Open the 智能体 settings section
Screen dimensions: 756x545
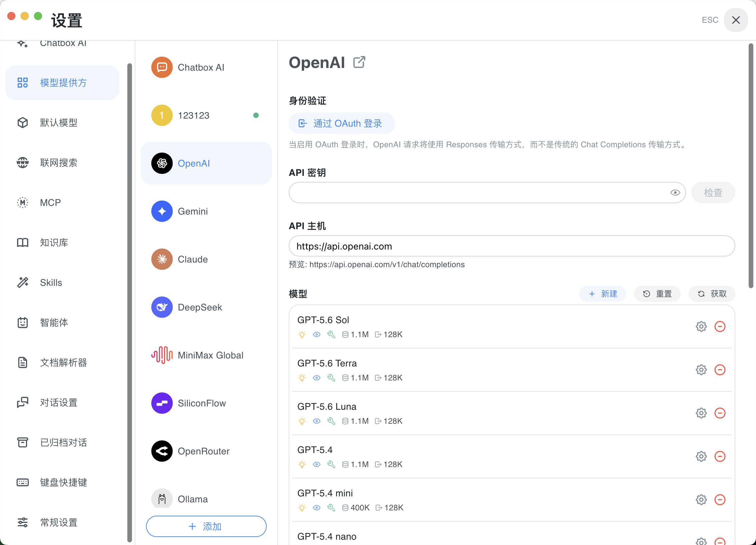(x=62, y=322)
